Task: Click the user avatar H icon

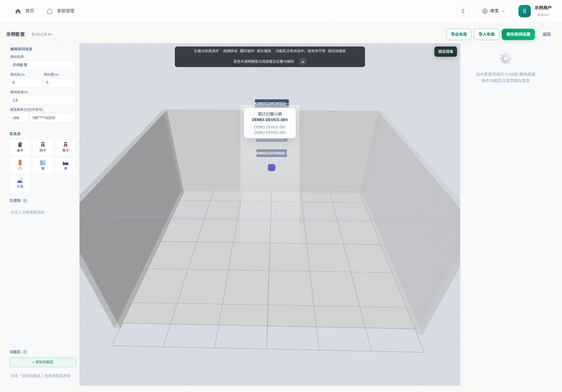Action: tap(524, 11)
